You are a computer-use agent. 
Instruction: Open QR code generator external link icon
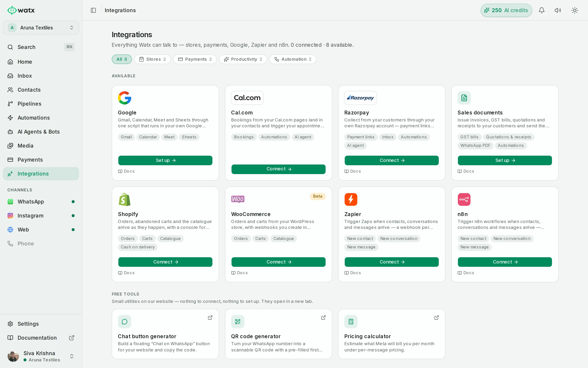coord(323,318)
